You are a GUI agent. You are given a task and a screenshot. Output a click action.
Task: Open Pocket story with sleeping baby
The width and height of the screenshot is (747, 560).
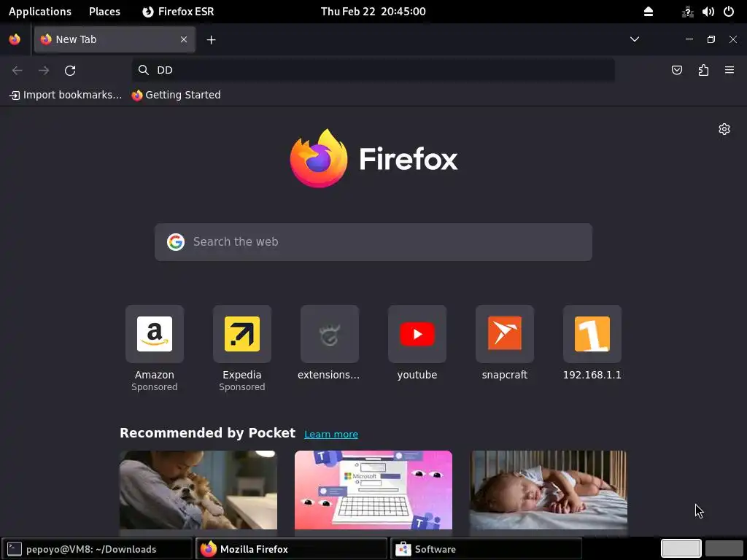[x=549, y=490]
